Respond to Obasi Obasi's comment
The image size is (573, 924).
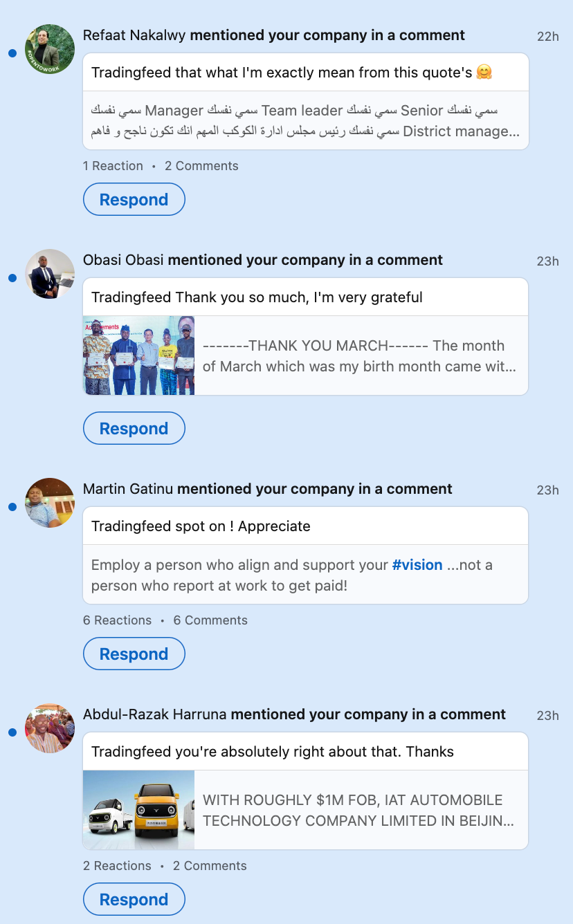[134, 428]
